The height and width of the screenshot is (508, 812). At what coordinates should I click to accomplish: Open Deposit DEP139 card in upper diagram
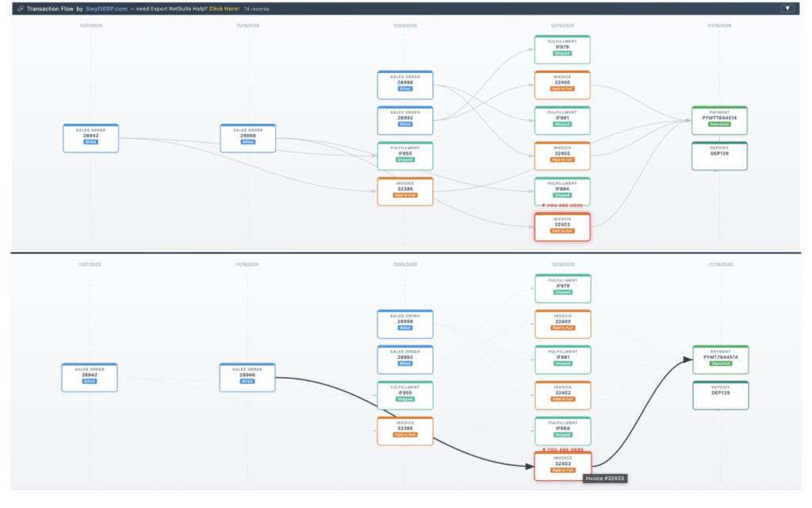coord(719,156)
